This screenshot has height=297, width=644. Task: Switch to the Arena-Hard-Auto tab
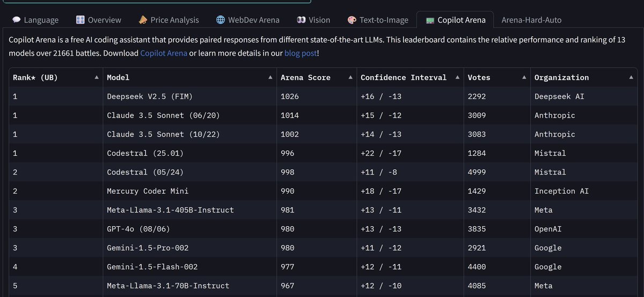[531, 20]
